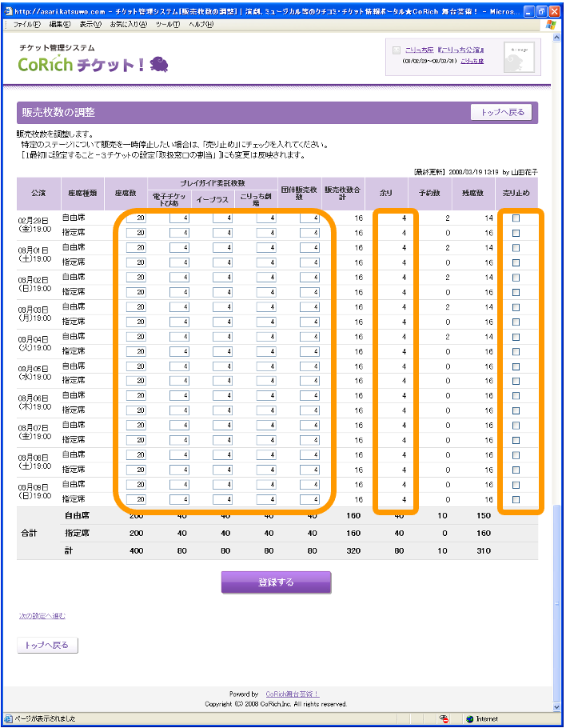566x728 pixels.
Task: Open the お気に入り(A) menu
Action: pyautogui.click(x=128, y=25)
